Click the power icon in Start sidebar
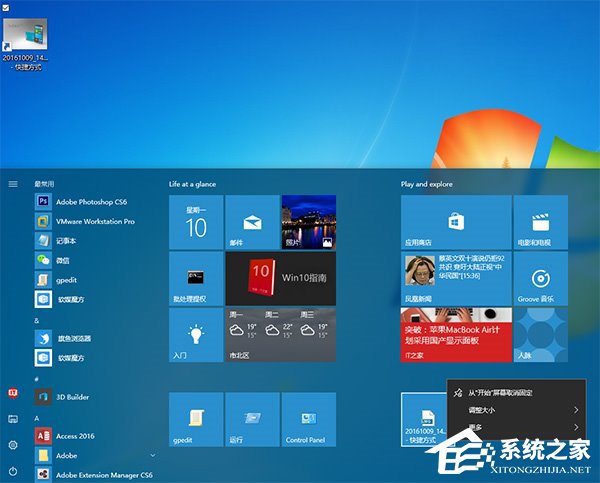600x483 pixels. [x=13, y=469]
